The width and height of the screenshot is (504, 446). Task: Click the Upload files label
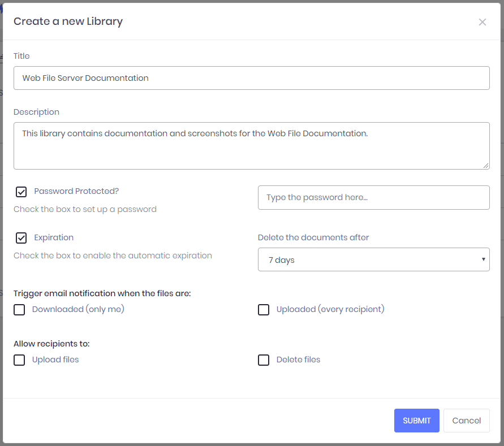(x=55, y=360)
